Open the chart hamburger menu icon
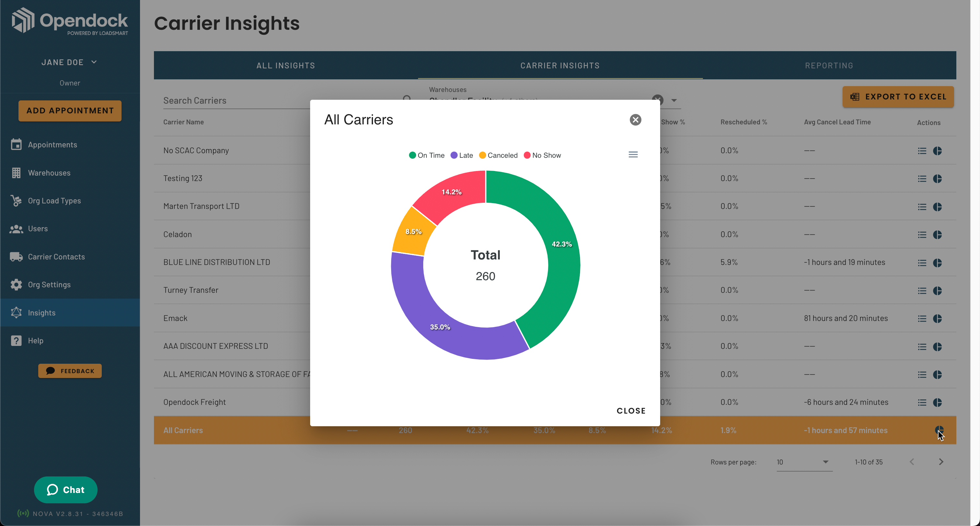Image resolution: width=980 pixels, height=526 pixels. (x=633, y=154)
